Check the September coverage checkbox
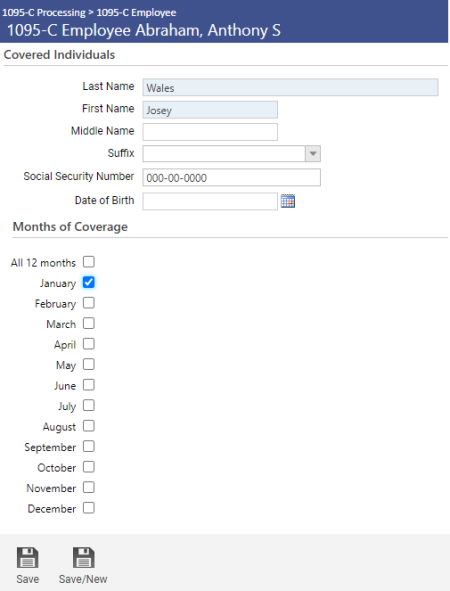The width and height of the screenshot is (450, 591). (x=89, y=446)
